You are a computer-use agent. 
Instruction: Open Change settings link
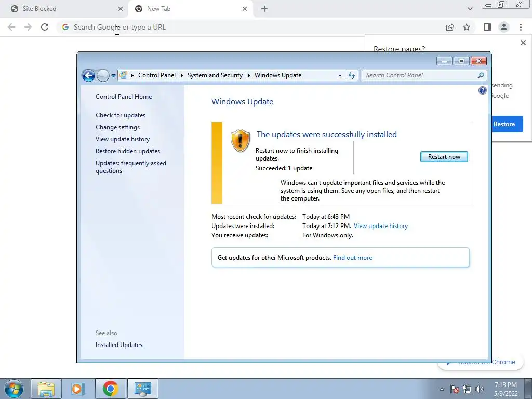(118, 127)
